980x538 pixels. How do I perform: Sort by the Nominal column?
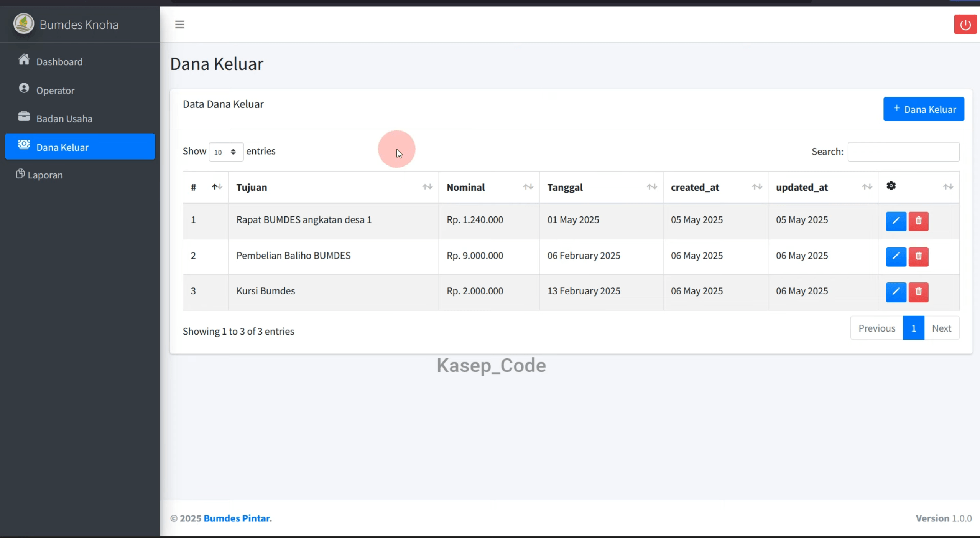(489, 187)
